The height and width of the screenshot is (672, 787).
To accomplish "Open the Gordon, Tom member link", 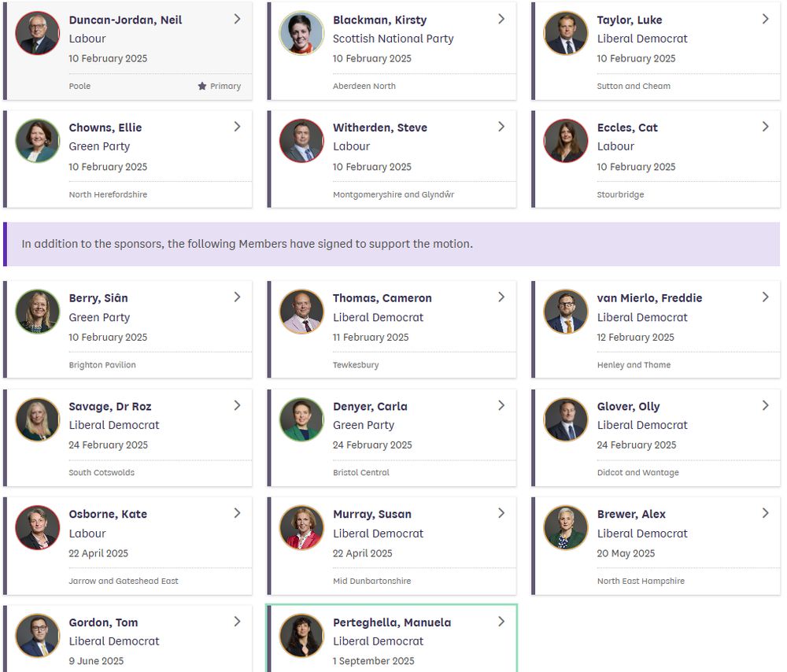I will [103, 622].
